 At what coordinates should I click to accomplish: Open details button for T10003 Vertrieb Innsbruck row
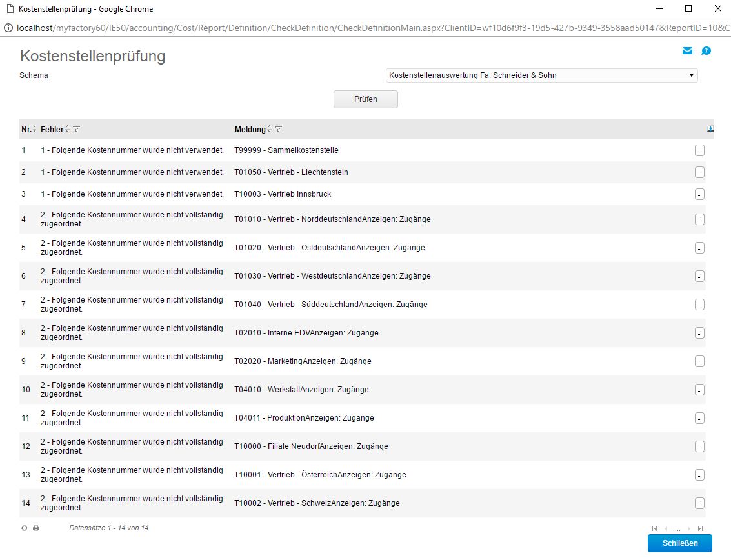699,194
